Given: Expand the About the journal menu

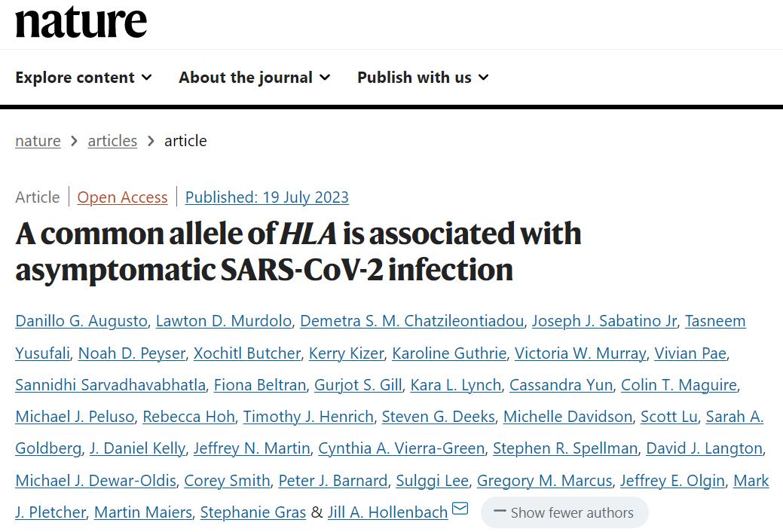Looking at the screenshot, I should [254, 78].
